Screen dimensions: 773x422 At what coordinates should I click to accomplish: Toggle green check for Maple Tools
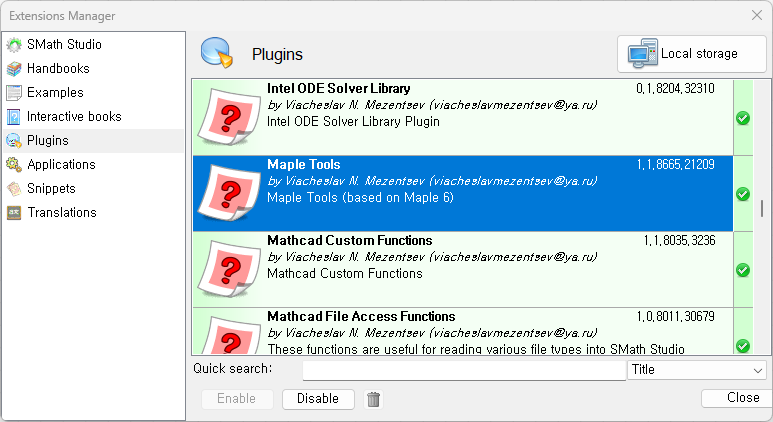click(743, 194)
